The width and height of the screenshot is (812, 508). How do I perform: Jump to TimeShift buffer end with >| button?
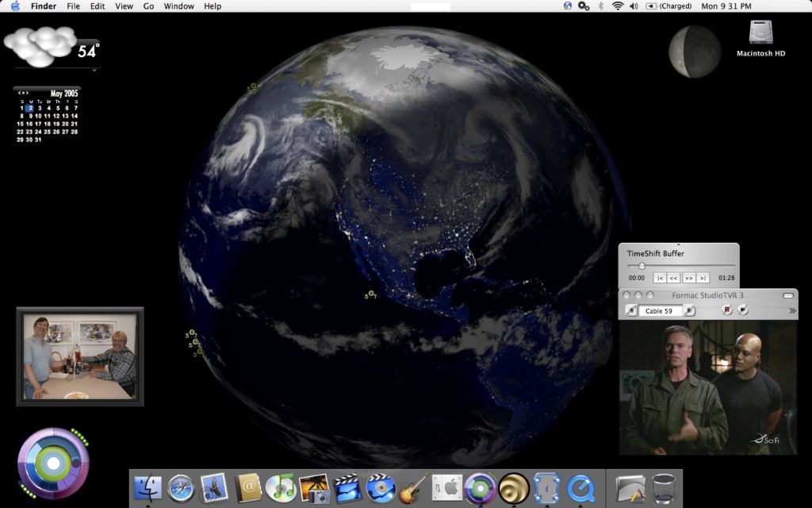point(703,278)
